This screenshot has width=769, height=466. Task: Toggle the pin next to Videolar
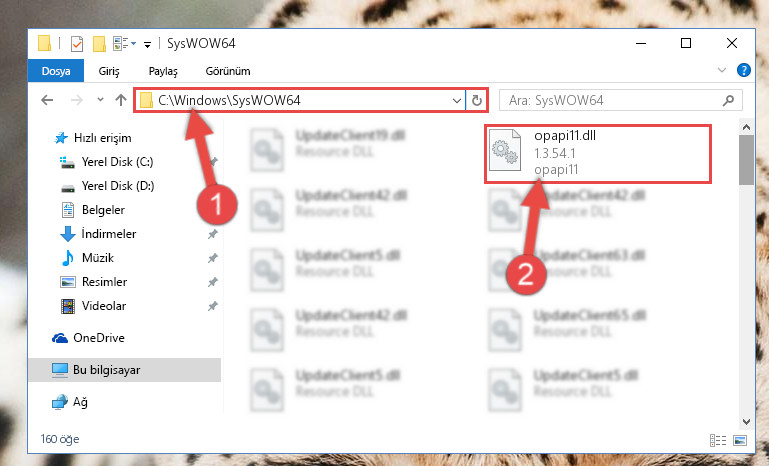pyautogui.click(x=212, y=306)
